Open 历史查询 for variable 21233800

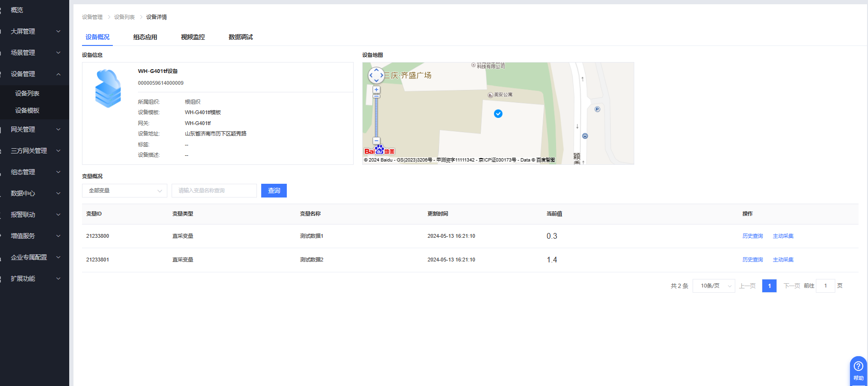coord(752,236)
